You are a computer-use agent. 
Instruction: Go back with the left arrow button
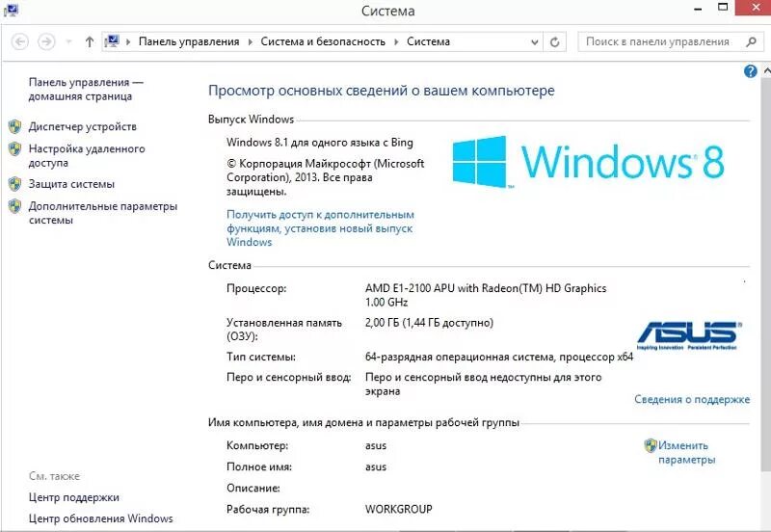19,41
